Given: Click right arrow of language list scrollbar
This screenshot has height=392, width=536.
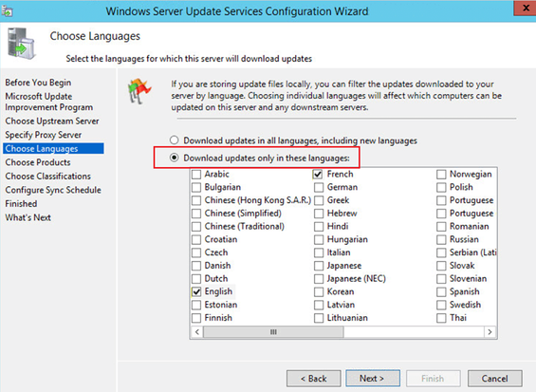Looking at the screenshot, I should pos(490,332).
